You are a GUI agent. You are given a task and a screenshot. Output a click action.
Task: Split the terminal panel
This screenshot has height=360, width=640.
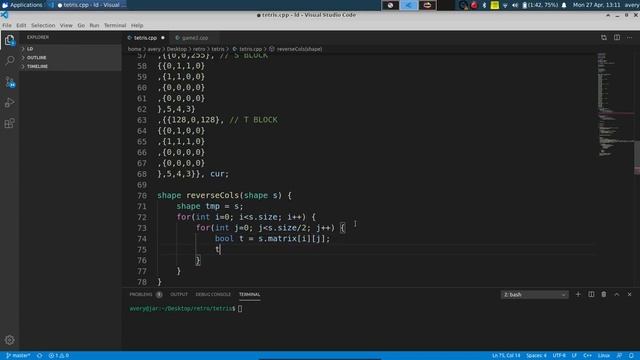click(591, 294)
